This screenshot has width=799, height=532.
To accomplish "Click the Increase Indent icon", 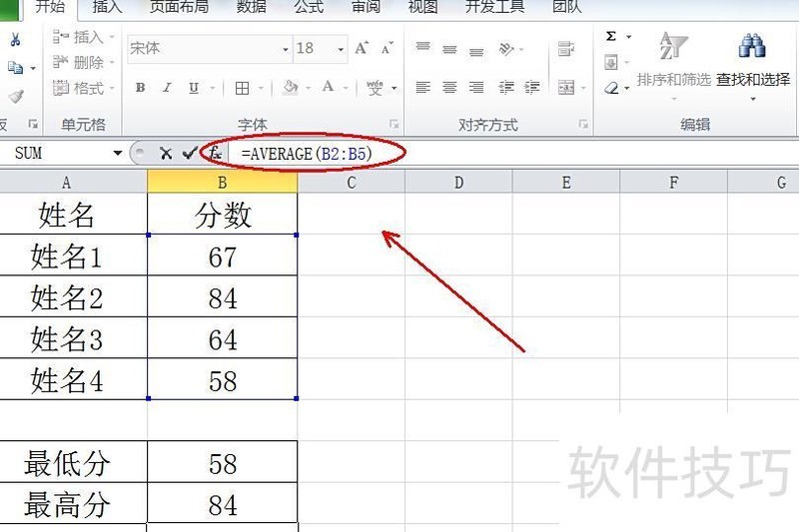I will pyautogui.click(x=532, y=88).
